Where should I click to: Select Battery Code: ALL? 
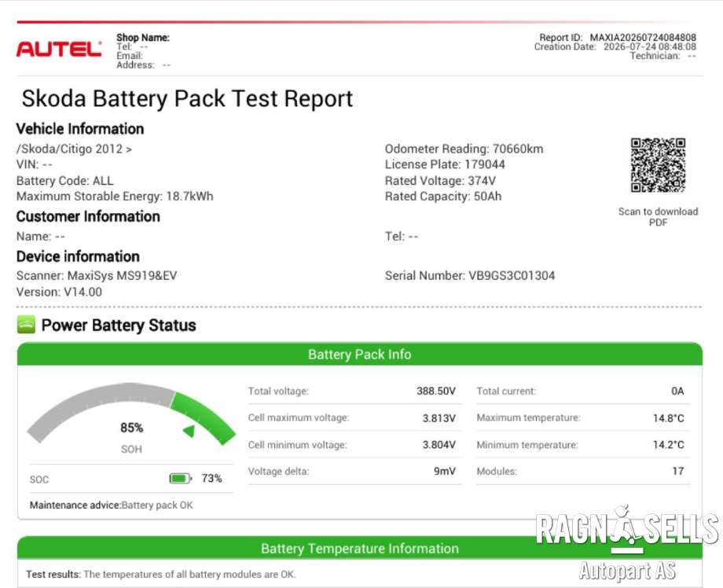point(64,181)
